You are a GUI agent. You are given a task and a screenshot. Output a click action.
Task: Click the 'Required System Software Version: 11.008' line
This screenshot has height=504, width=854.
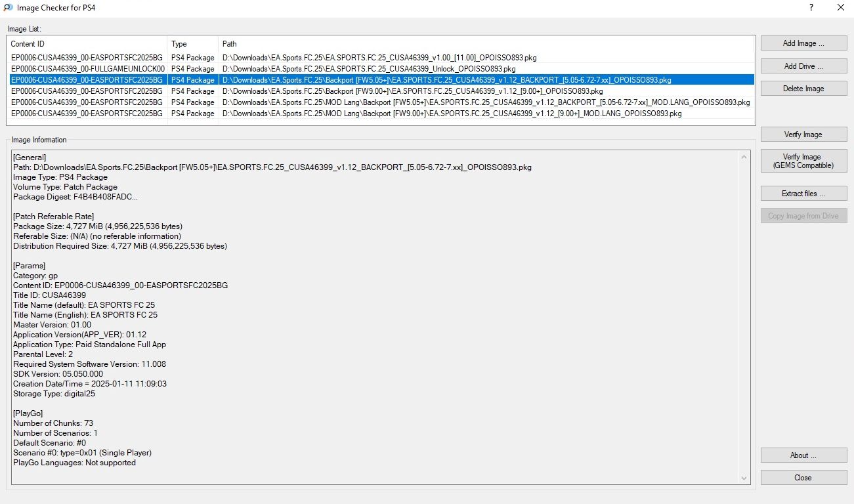click(x=90, y=364)
